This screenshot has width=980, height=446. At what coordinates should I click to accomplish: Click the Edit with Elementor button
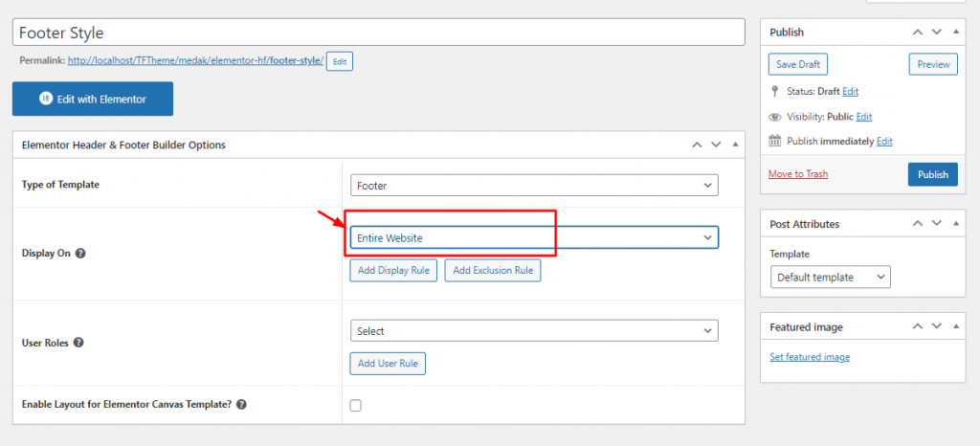point(93,100)
